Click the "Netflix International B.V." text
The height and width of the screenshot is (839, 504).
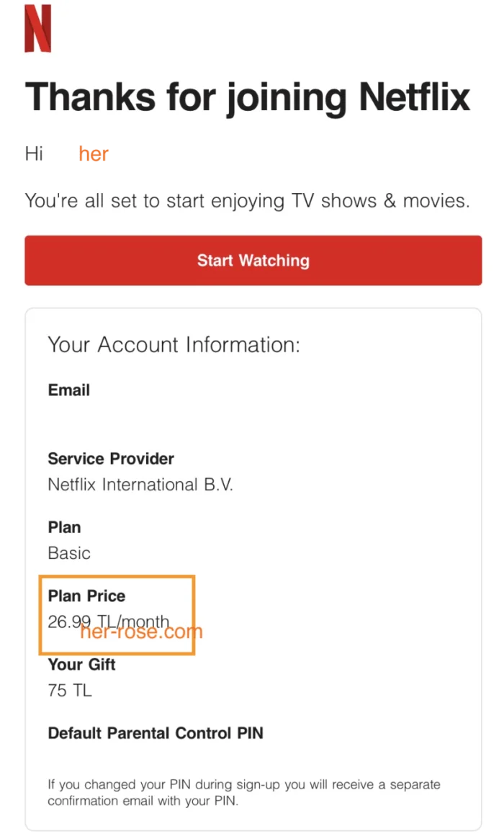pos(140,485)
